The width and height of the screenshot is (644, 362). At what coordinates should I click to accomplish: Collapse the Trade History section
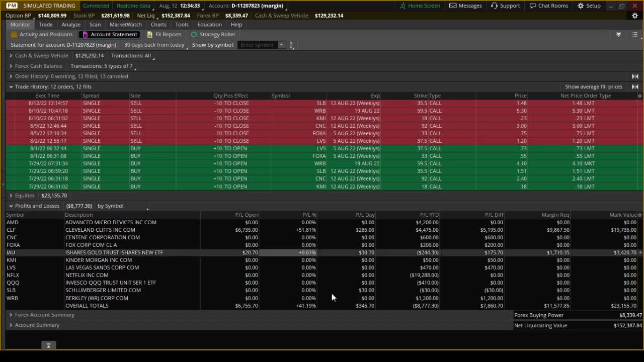click(11, 86)
